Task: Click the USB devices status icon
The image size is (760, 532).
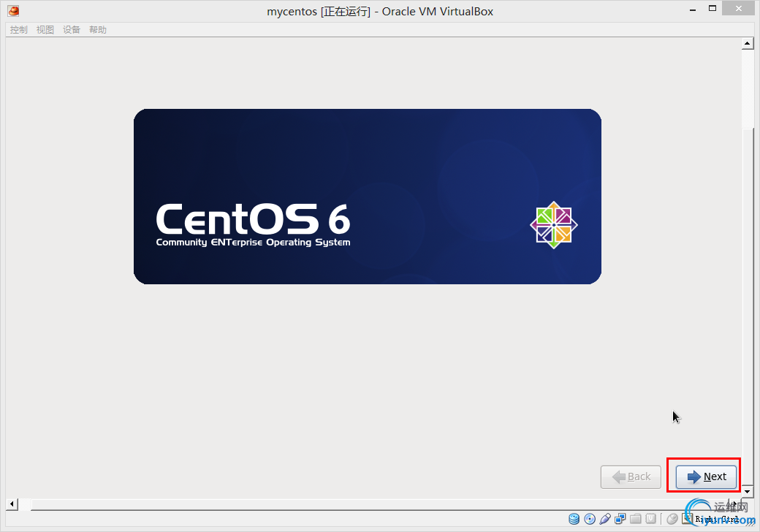Action: click(x=605, y=519)
